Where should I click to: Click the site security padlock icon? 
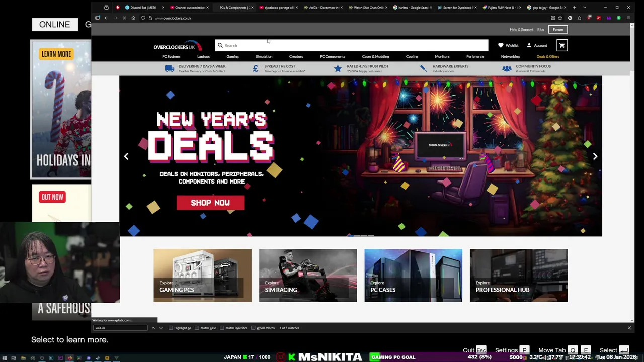150,18
